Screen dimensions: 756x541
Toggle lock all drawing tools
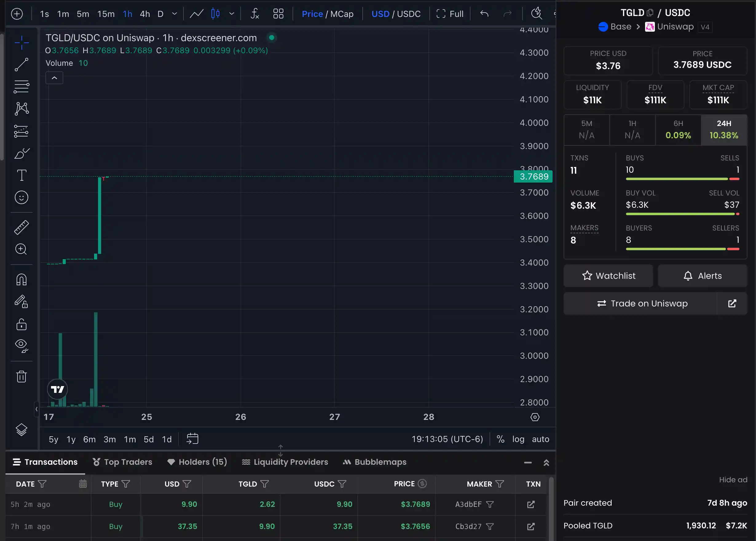point(21,324)
